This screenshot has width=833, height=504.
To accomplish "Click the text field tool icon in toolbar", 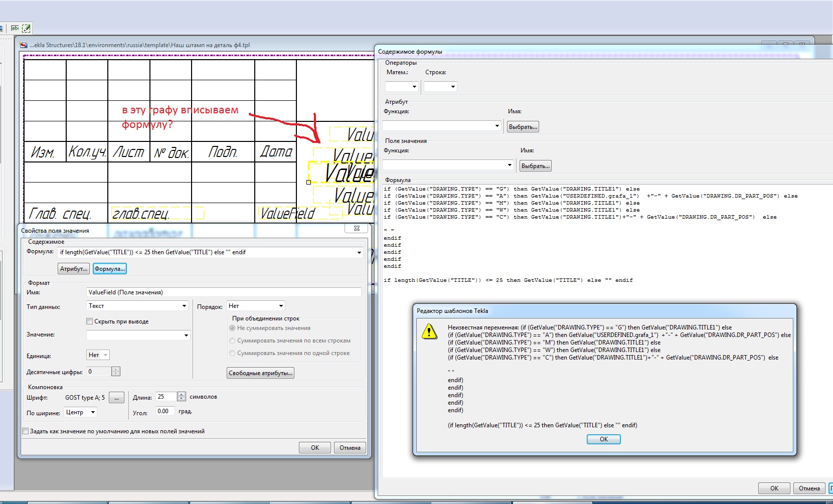I will [15, 28].
